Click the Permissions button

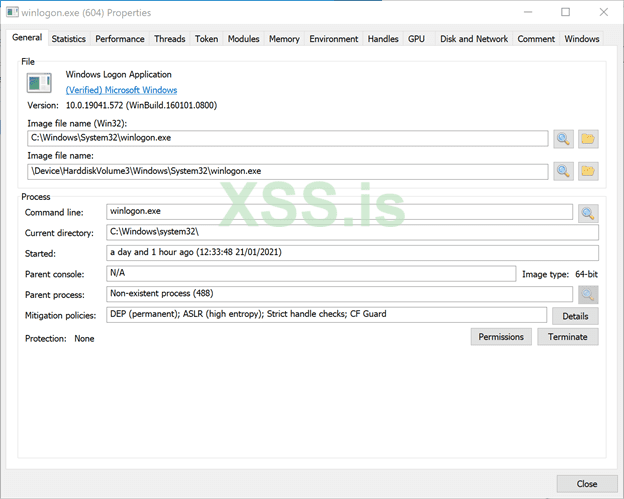click(501, 337)
